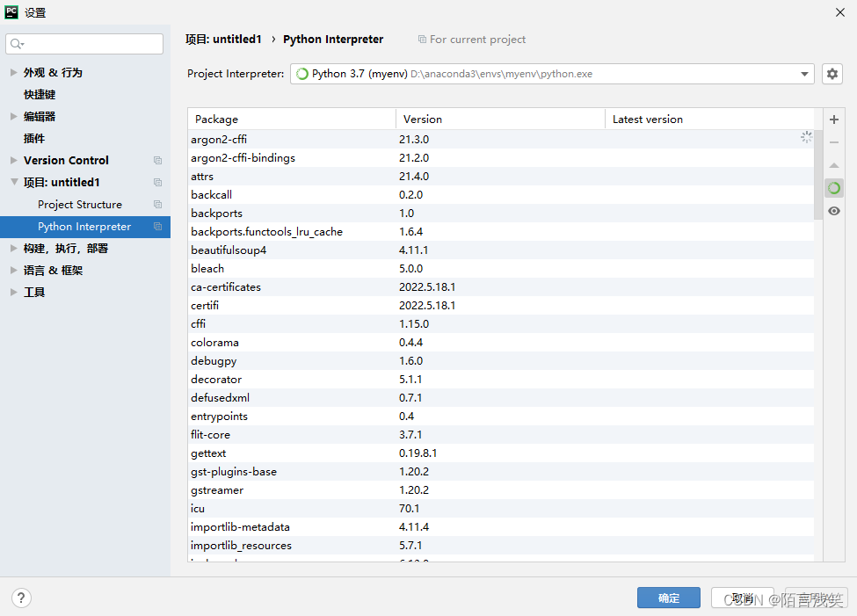Sort by the Version column header
The image size is (857, 616).
coord(500,120)
